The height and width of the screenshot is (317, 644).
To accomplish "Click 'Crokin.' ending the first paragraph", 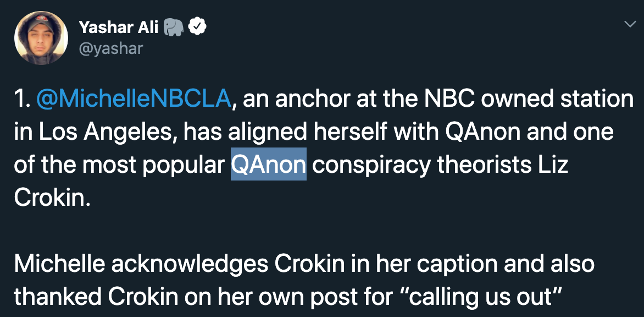I will pyautogui.click(x=52, y=197).
